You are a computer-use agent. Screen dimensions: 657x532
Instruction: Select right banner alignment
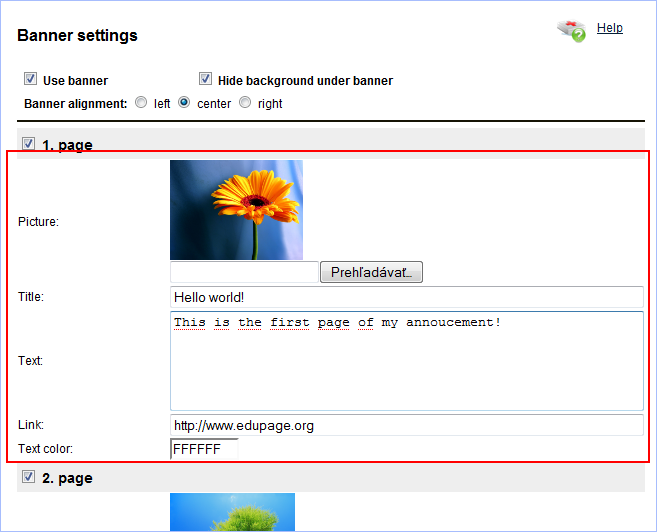click(x=245, y=103)
